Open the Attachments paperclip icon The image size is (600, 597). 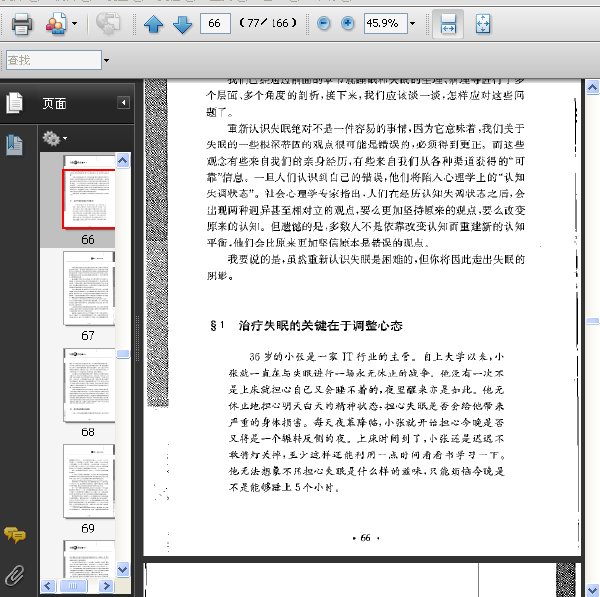15,575
